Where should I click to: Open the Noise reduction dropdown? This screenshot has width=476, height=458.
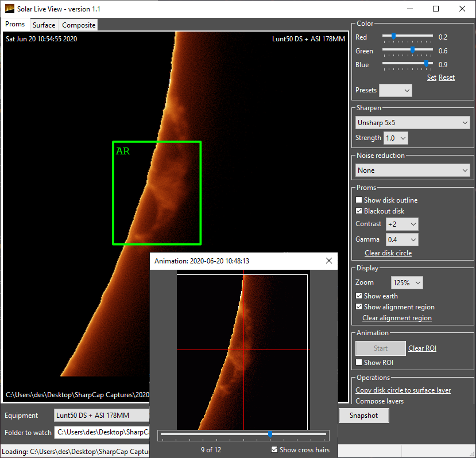pyautogui.click(x=412, y=170)
